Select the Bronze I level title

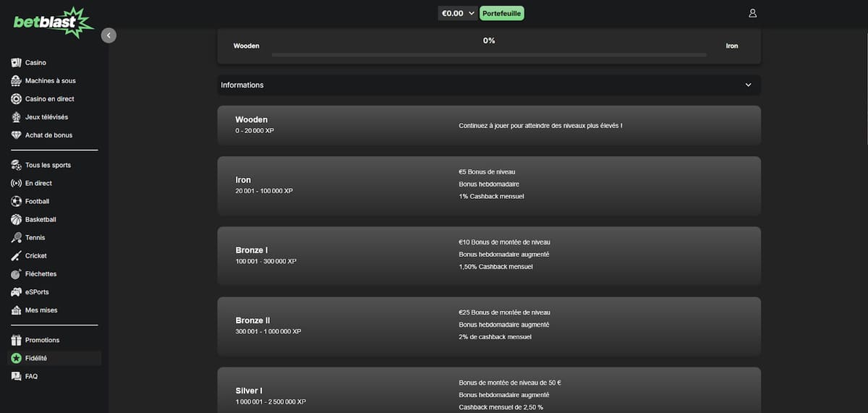[252, 250]
